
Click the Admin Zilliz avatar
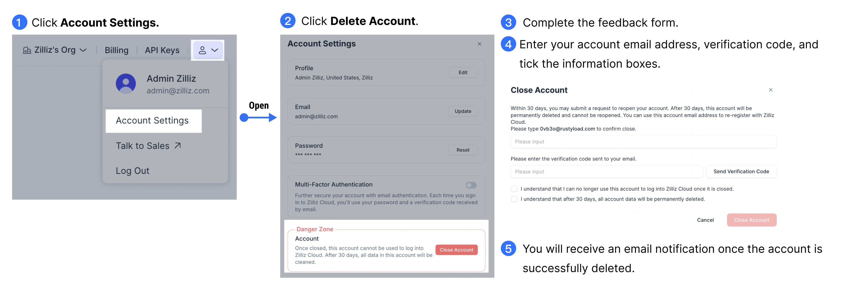(x=126, y=83)
